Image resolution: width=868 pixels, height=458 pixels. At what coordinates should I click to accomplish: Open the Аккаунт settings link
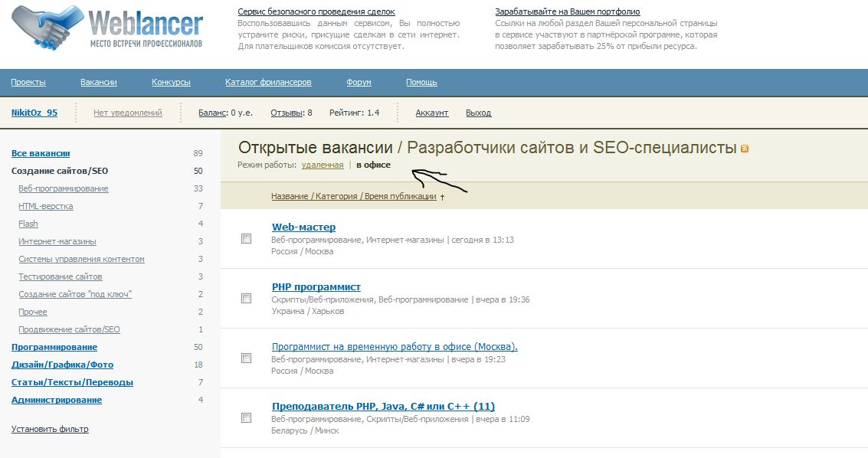[x=432, y=113]
